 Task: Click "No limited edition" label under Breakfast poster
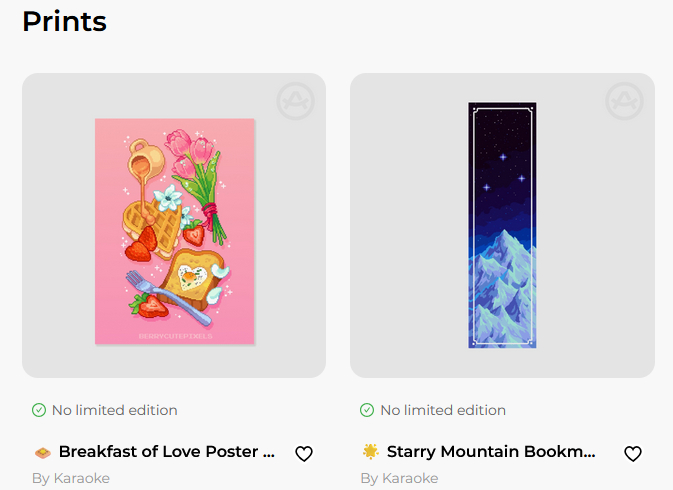pyautogui.click(x=114, y=410)
